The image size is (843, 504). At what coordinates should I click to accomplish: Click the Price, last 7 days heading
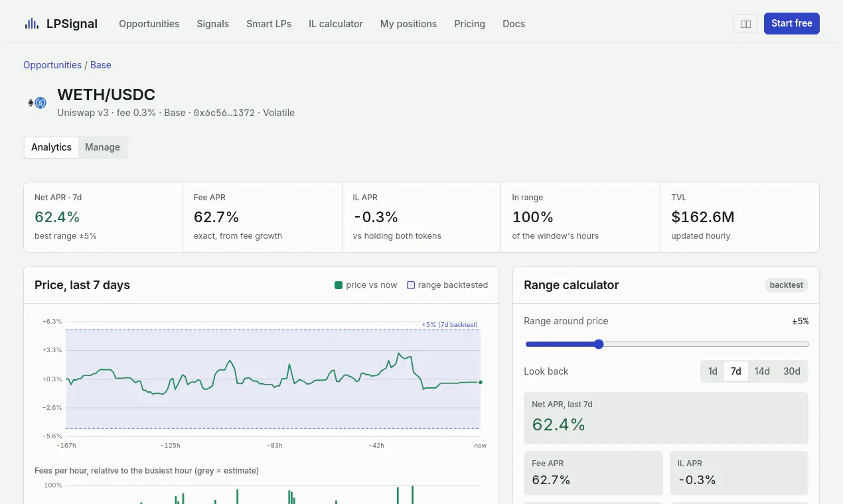pos(82,285)
